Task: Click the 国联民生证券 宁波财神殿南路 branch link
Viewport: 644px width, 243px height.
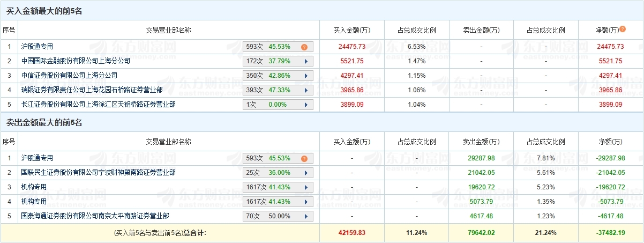Action: click(98, 173)
